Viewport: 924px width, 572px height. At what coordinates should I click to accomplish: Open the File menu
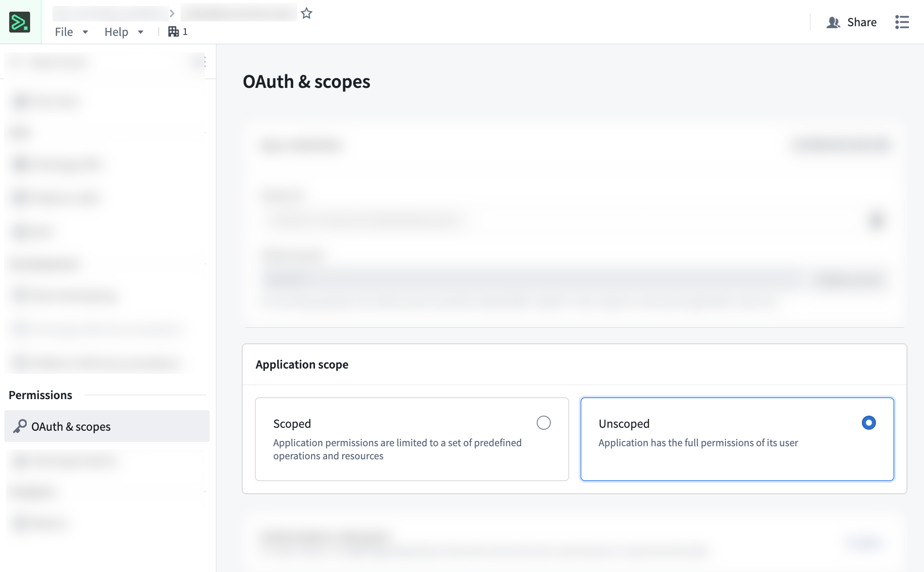click(x=65, y=32)
